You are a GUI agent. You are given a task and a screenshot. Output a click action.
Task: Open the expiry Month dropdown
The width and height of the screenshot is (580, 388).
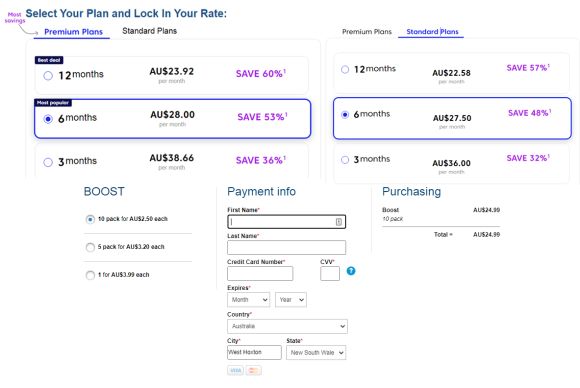click(249, 300)
